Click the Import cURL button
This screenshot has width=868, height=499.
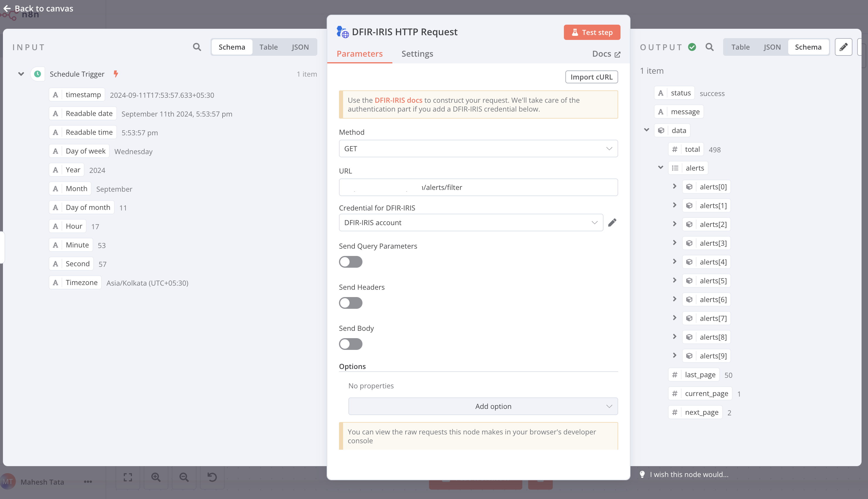[x=591, y=77]
